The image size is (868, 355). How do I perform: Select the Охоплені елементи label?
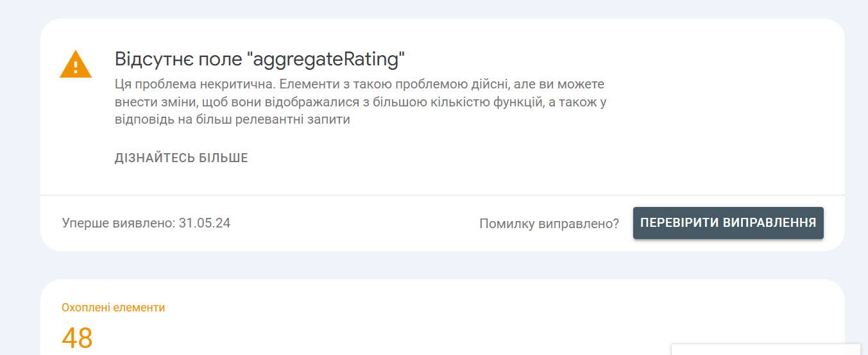pyautogui.click(x=113, y=308)
